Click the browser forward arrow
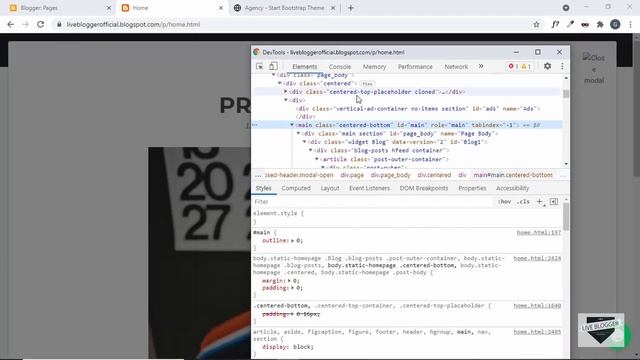The height and width of the screenshot is (360, 640). pos(25,24)
